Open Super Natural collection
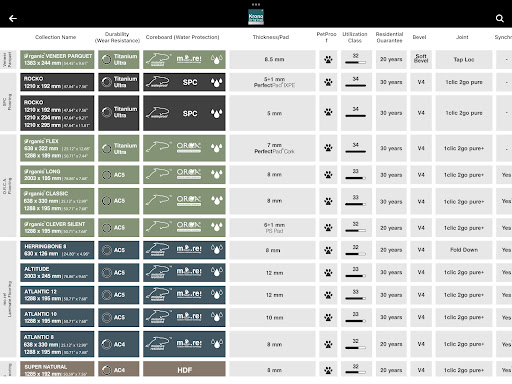 57,369
